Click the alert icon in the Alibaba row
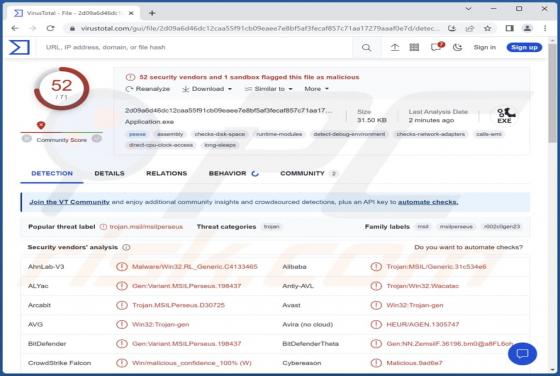 [x=376, y=266]
